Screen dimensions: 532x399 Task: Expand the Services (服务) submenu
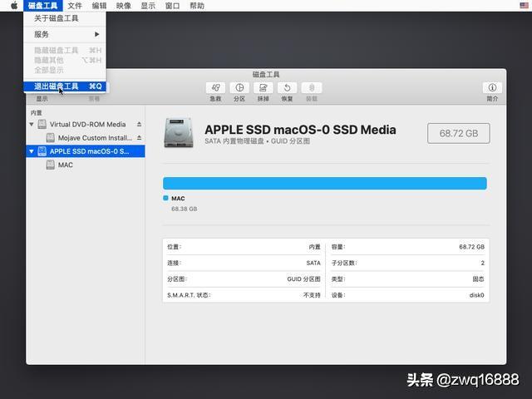(65, 34)
